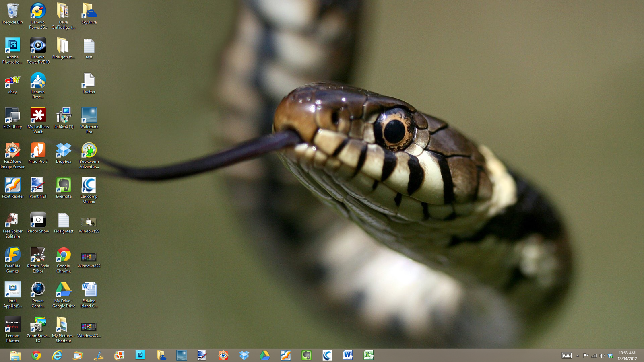Open File Explorer from the taskbar
This screenshot has height=362, width=644.
pyautogui.click(x=15, y=355)
